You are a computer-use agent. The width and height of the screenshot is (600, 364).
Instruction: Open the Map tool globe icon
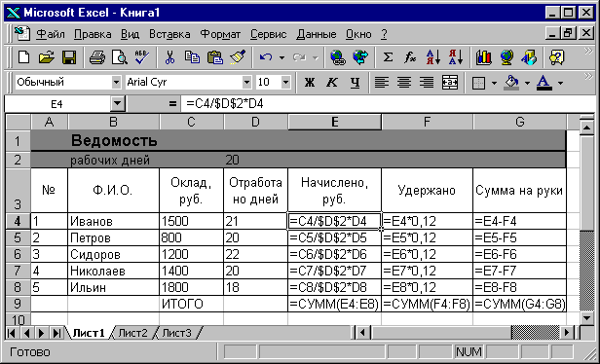(x=506, y=57)
